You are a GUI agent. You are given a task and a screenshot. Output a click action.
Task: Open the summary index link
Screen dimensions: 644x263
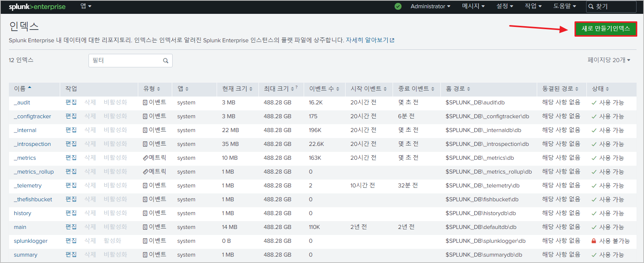pos(25,255)
